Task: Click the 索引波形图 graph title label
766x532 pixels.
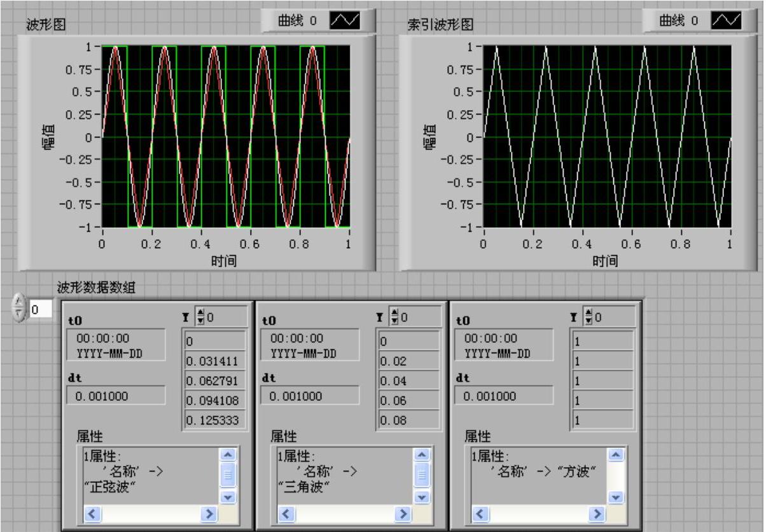Action: click(x=440, y=25)
